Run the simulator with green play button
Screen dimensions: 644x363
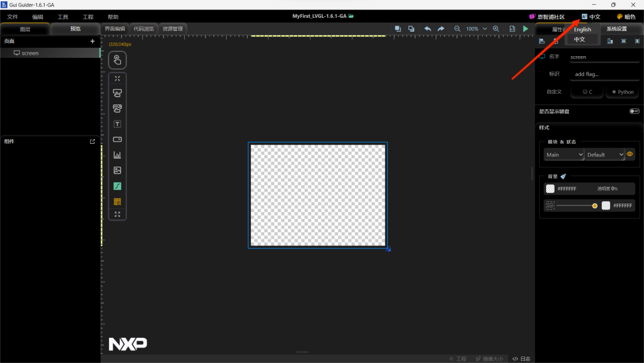pos(525,29)
